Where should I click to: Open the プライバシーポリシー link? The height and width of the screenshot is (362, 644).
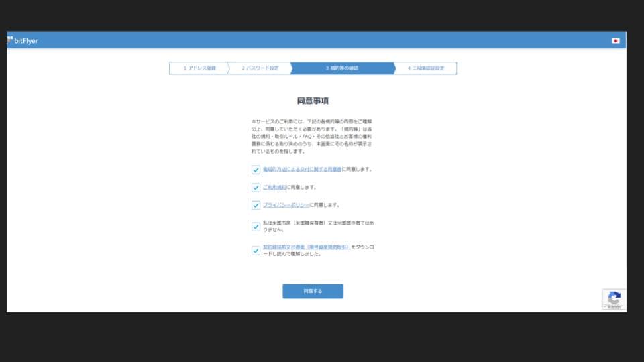pyautogui.click(x=286, y=205)
